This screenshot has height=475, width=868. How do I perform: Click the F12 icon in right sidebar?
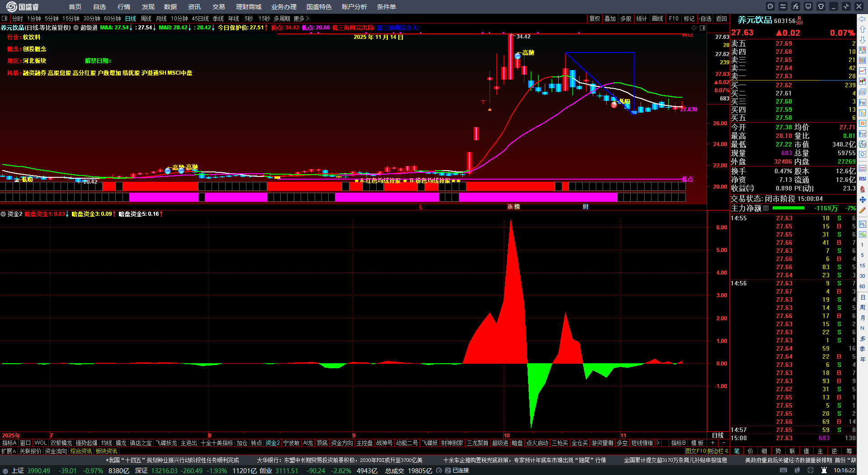[x=863, y=134]
